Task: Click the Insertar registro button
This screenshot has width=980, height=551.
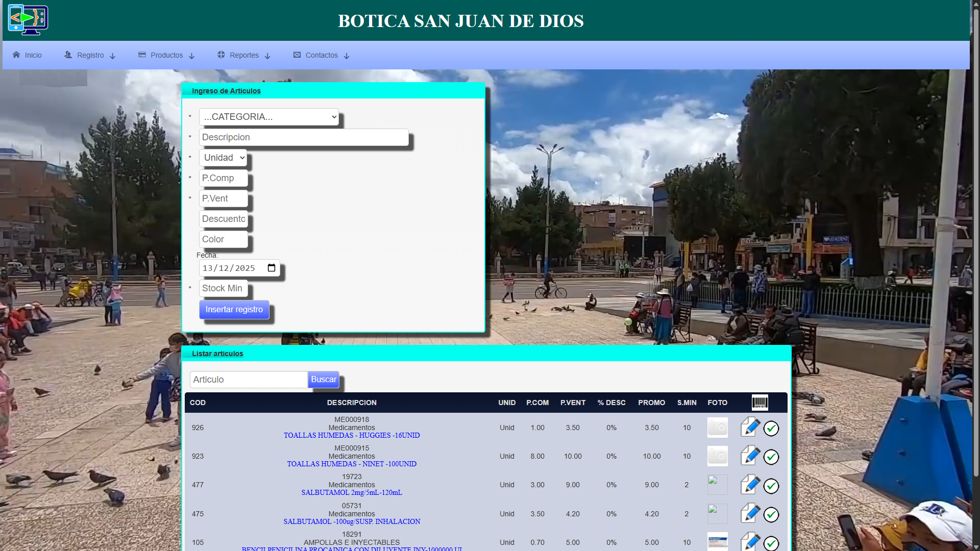Action: point(234,310)
